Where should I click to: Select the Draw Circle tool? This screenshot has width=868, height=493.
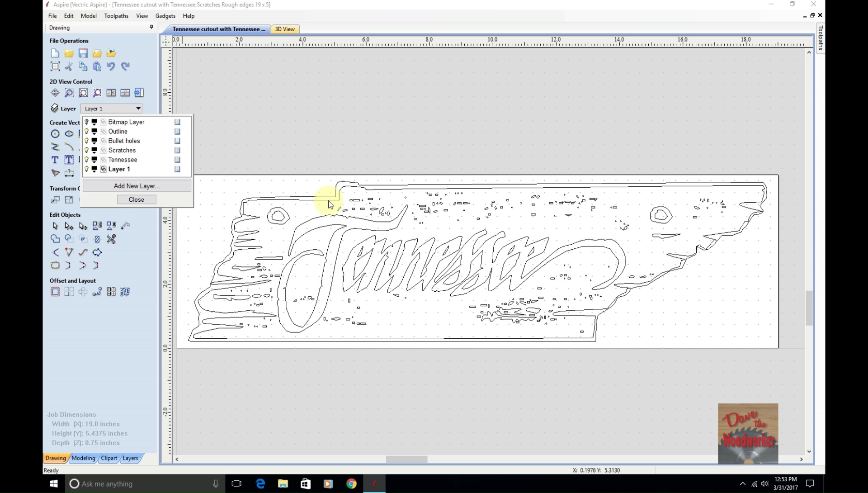[x=55, y=134]
